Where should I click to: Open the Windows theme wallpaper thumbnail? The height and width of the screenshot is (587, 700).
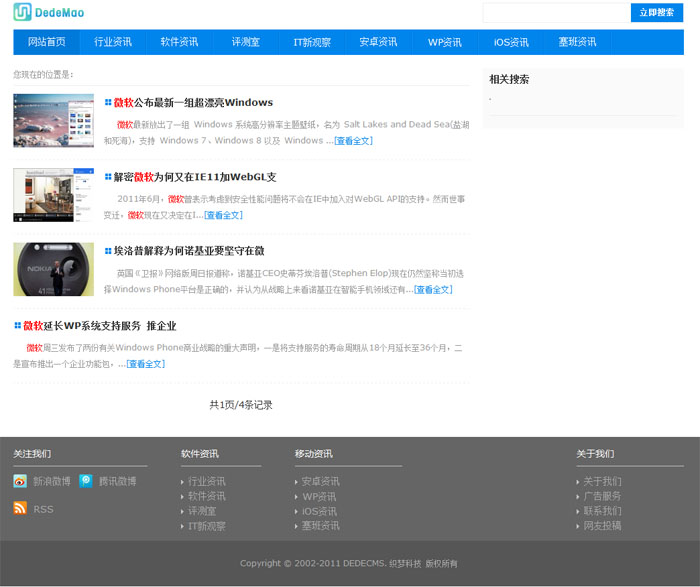[x=54, y=120]
